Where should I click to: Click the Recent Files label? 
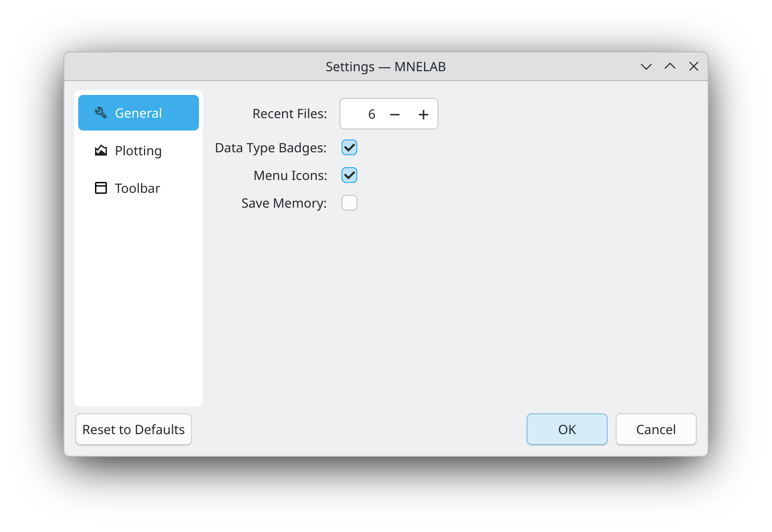click(290, 114)
